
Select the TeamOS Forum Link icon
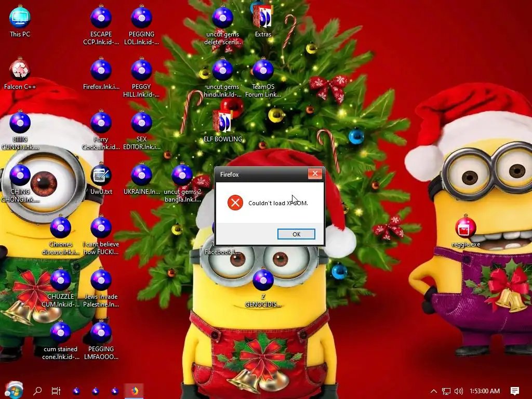[263, 78]
